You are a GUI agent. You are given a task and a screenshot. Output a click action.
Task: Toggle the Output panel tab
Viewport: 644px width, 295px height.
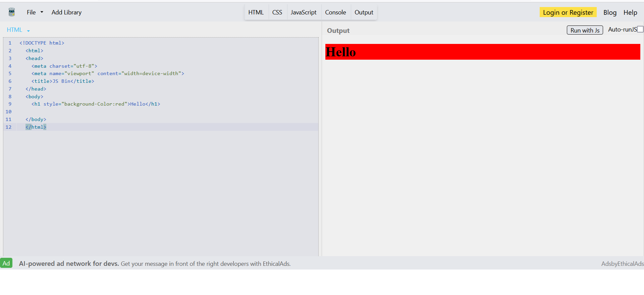[364, 12]
